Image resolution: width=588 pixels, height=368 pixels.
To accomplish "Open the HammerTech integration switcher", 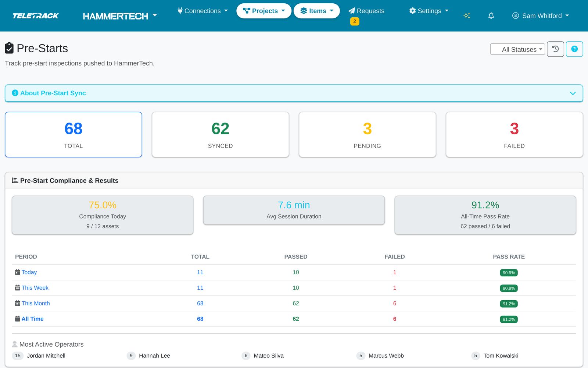I will coord(120,16).
